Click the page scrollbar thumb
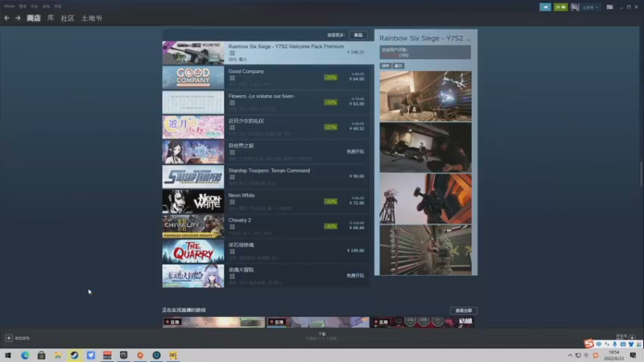The image size is (644, 362). [642, 174]
